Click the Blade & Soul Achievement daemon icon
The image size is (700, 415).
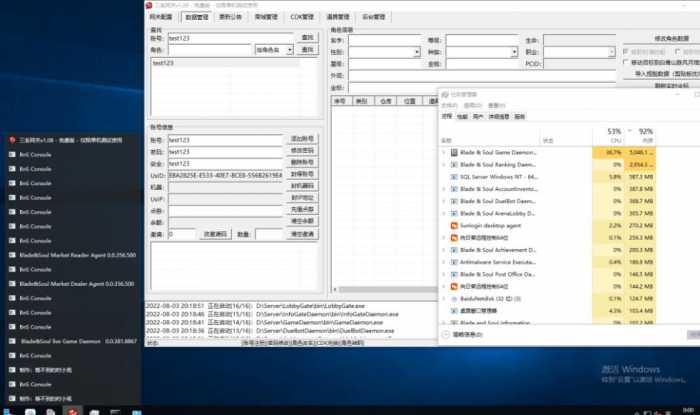pos(454,250)
